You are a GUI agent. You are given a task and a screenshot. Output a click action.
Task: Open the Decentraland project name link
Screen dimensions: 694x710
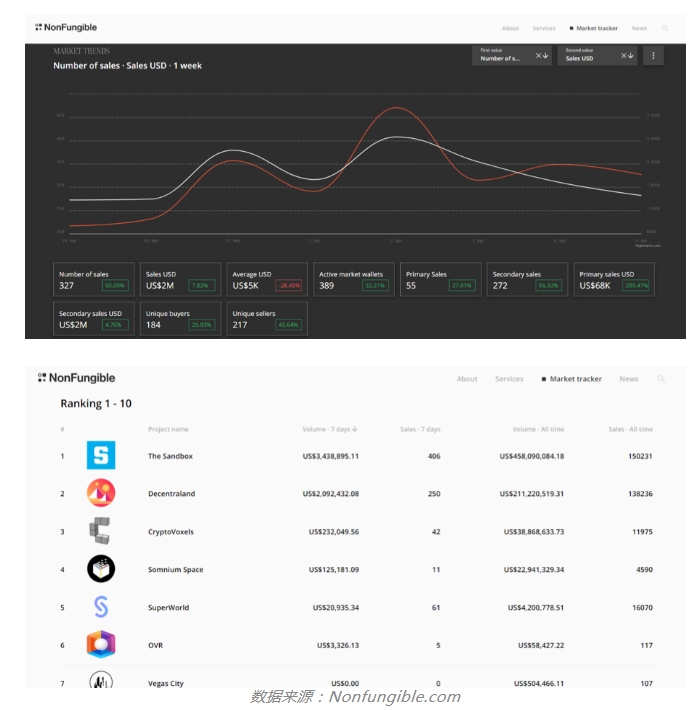[x=171, y=494]
